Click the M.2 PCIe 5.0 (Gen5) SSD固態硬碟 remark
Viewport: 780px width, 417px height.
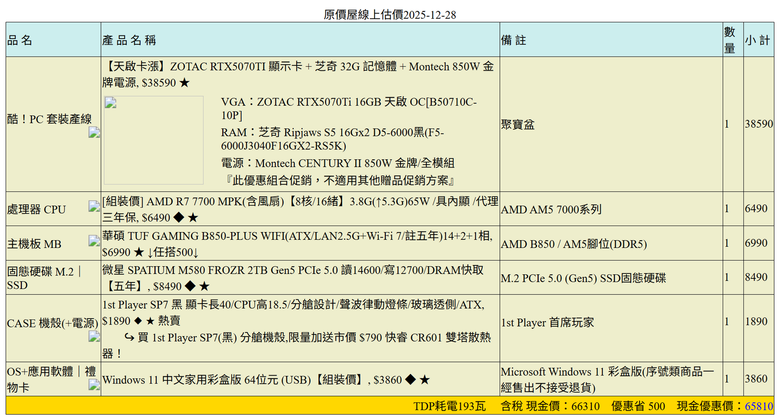point(583,278)
